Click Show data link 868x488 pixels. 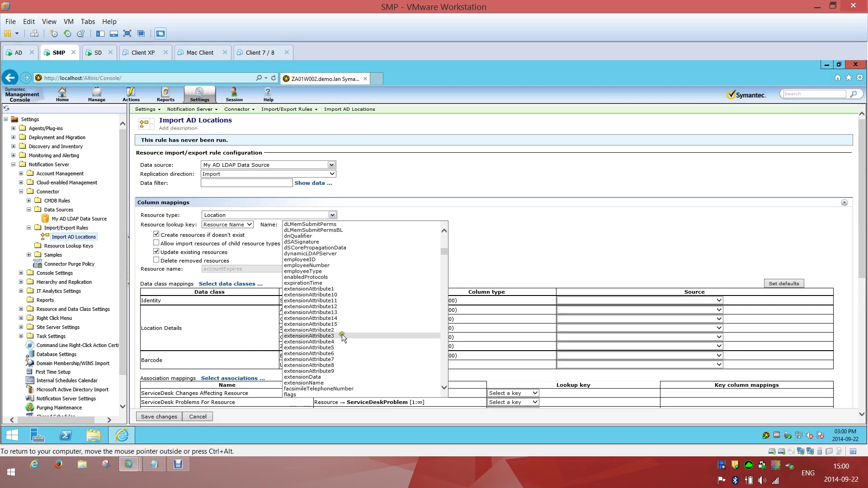point(313,183)
